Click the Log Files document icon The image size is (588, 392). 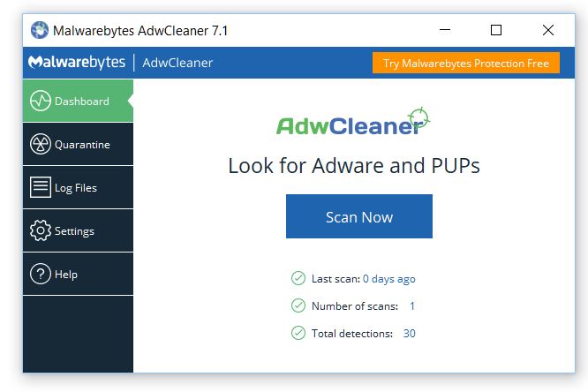tap(40, 187)
